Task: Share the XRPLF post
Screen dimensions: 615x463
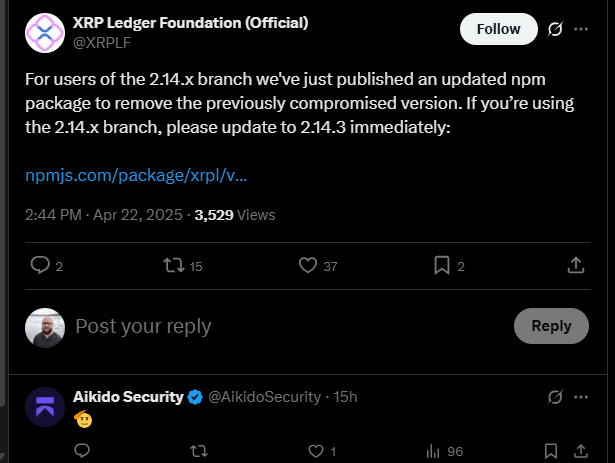Action: (576, 265)
